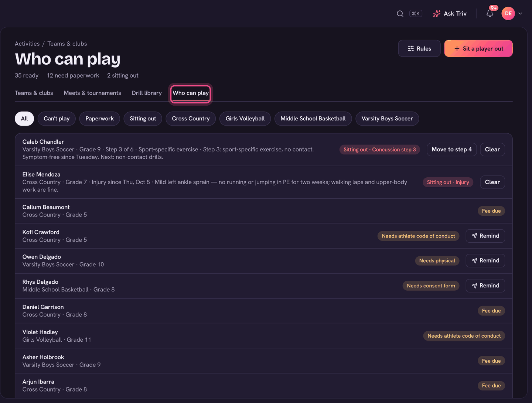Click Elise Mendoza's Injury badge
The height and width of the screenshot is (403, 532).
tap(448, 182)
